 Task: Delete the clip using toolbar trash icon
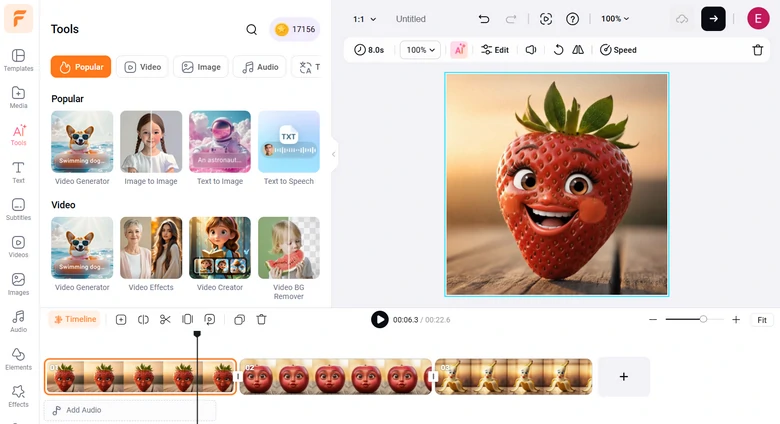coord(758,50)
